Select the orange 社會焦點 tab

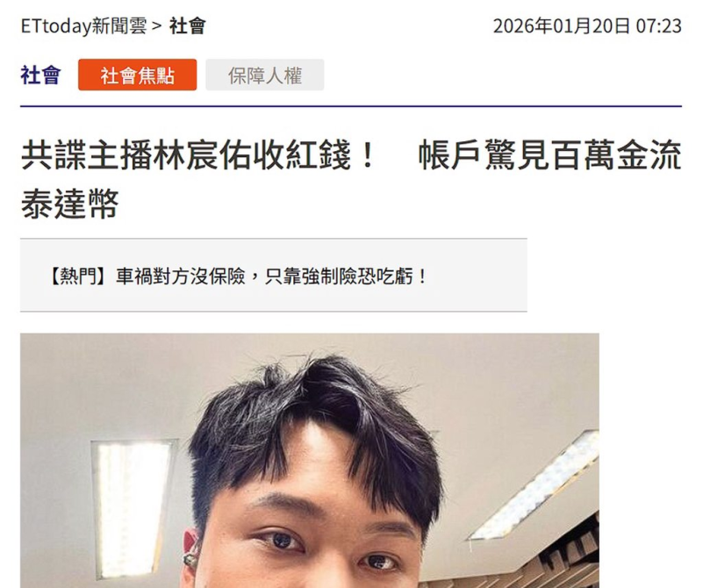click(x=137, y=75)
